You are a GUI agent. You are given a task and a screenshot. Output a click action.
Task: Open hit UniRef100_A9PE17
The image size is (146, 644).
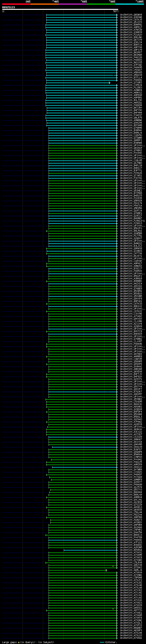(131, 27)
